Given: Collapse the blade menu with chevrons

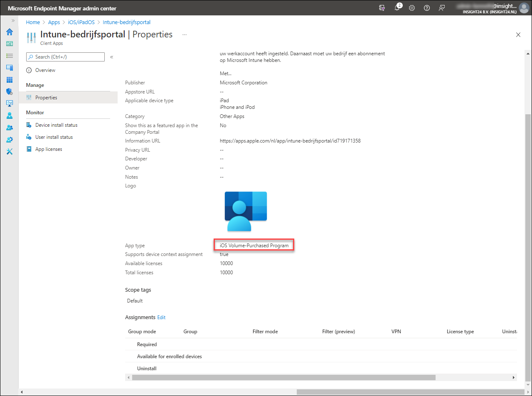Looking at the screenshot, I should 111,57.
